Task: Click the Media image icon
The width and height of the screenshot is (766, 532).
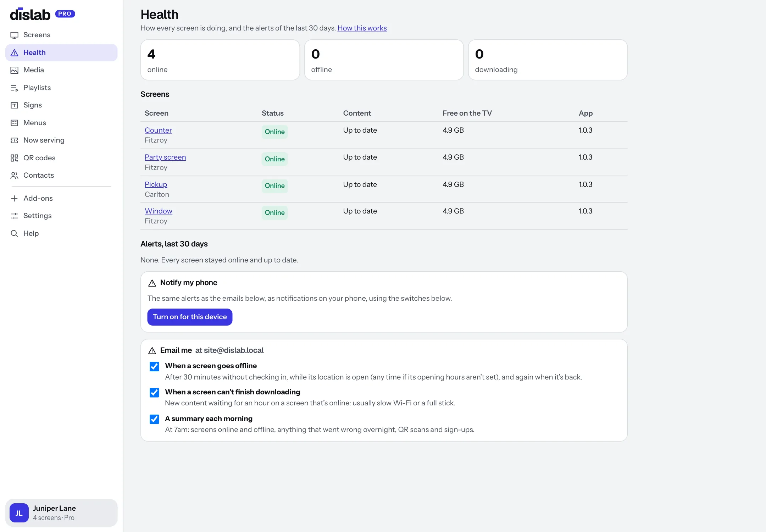Action: click(x=14, y=70)
